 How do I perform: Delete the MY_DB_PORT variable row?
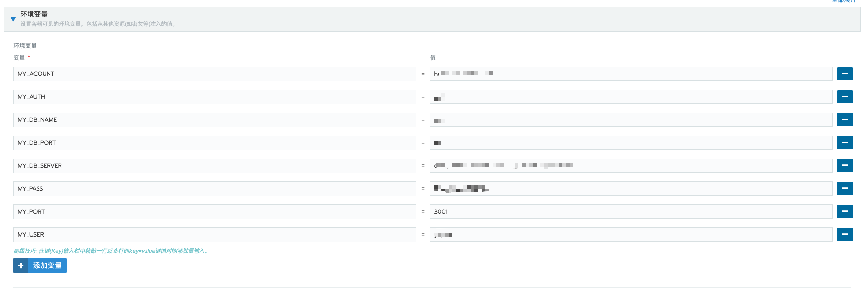click(845, 142)
